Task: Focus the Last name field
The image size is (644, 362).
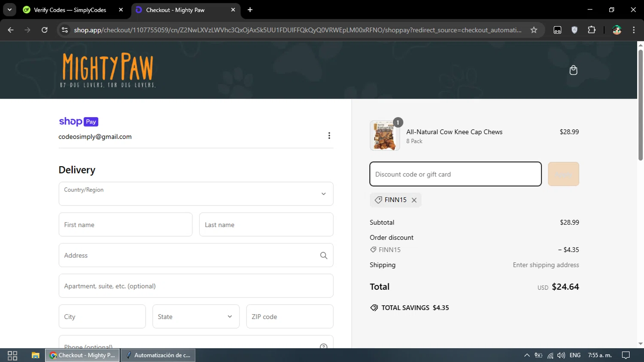Action: (x=266, y=225)
